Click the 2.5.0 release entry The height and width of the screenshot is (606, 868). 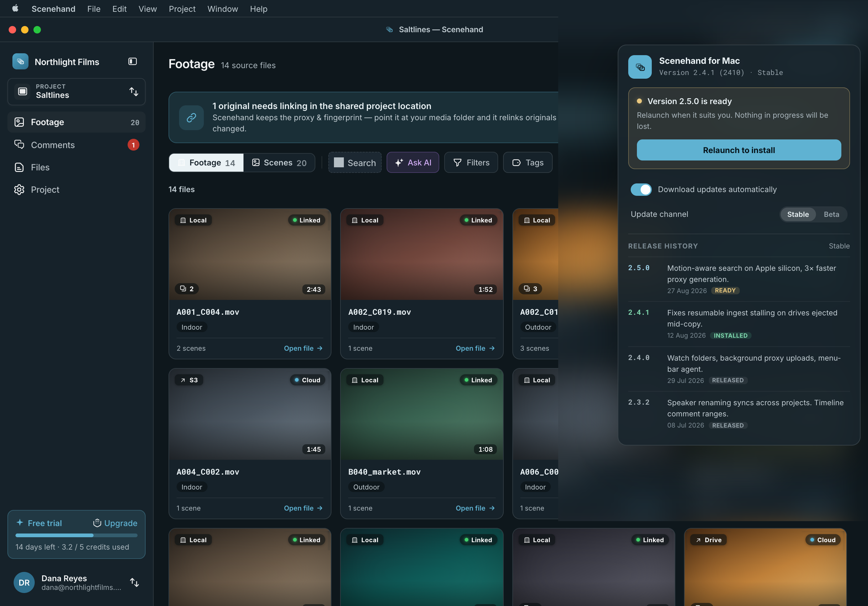739,279
